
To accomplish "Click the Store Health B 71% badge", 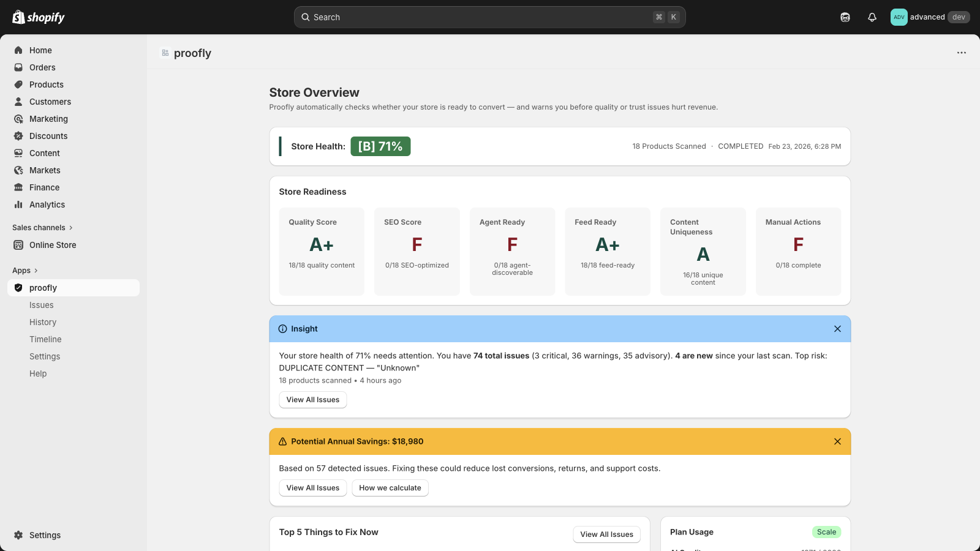I will (380, 146).
